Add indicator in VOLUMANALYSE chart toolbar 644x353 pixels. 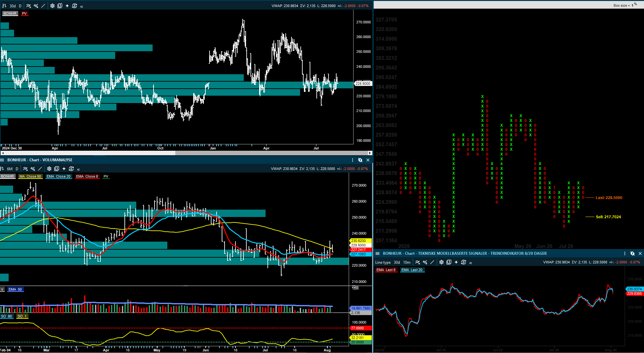(x=25, y=169)
